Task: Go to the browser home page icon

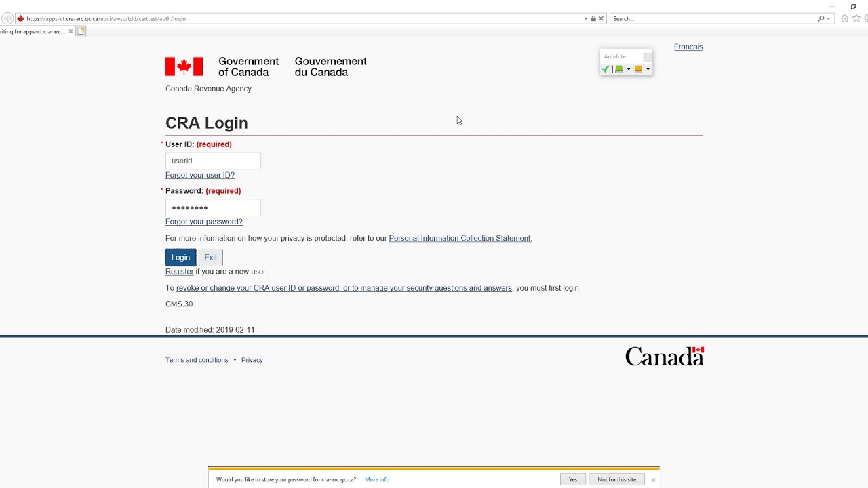Action: point(844,18)
